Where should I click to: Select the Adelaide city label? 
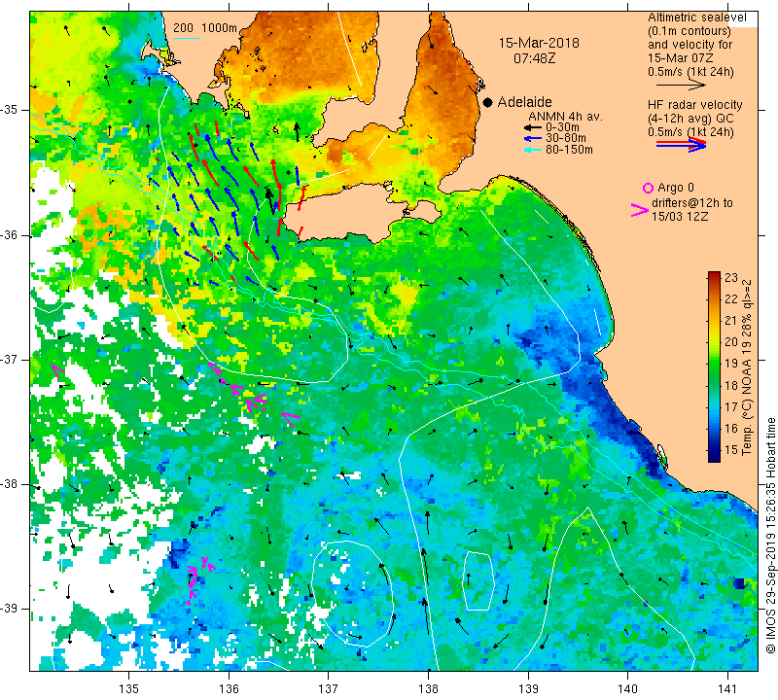pyautogui.click(x=524, y=102)
